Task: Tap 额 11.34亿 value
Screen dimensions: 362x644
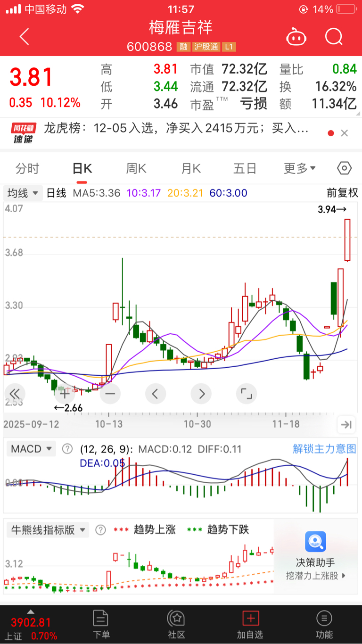Action: [334, 103]
